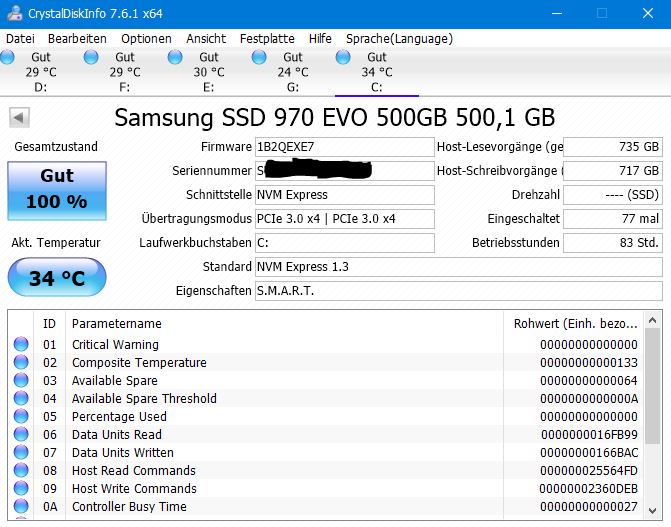Click the Übertragungsmodus field PCIe 3.0 x4
The image size is (671, 527).
(x=344, y=219)
